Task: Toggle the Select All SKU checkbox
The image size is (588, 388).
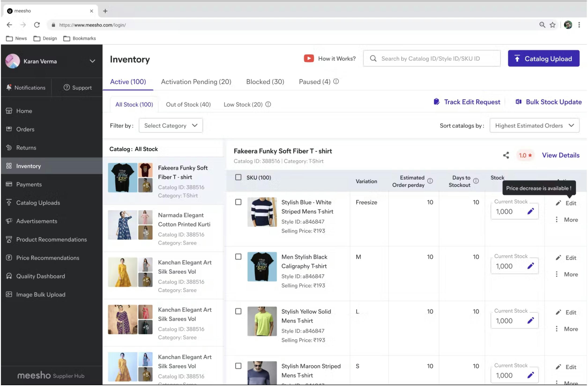Action: point(238,177)
